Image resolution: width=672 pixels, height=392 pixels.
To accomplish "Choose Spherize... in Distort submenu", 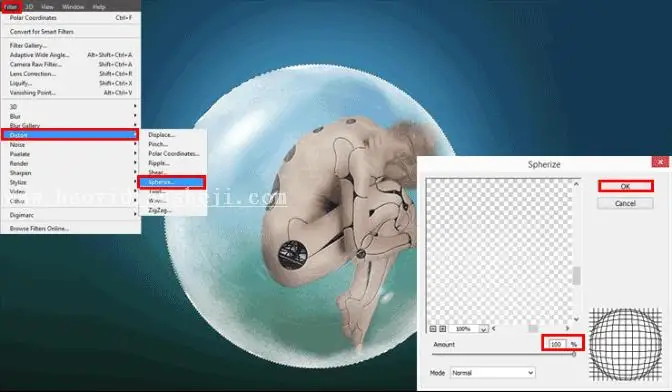I will [x=172, y=182].
